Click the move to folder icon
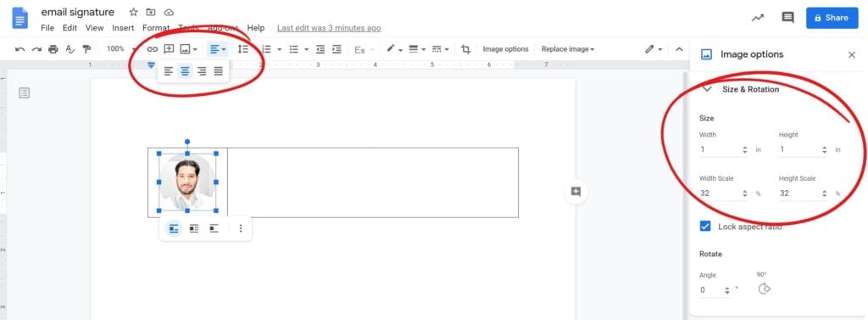The image size is (868, 320). 151,12
